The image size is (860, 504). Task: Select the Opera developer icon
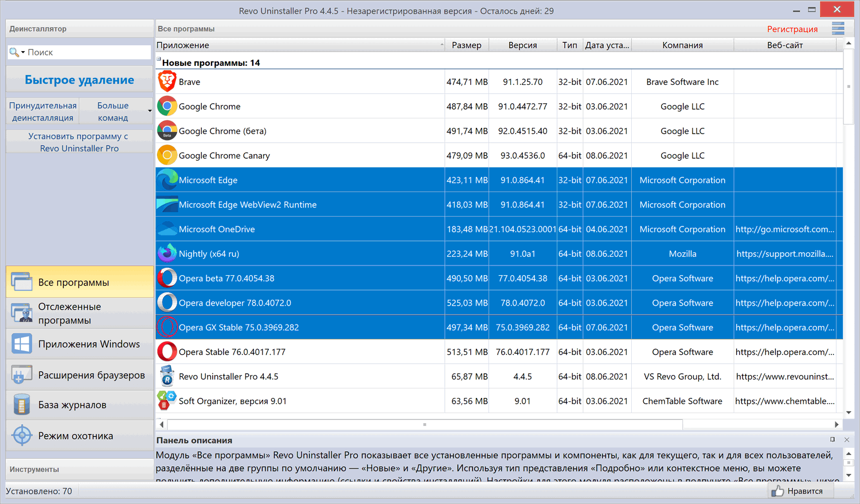167,303
